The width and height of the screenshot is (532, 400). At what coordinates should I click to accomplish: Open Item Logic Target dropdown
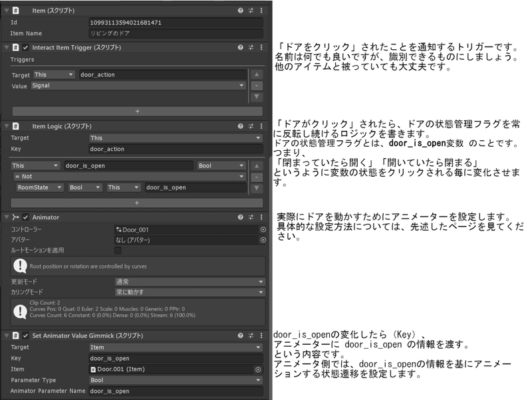pos(176,138)
